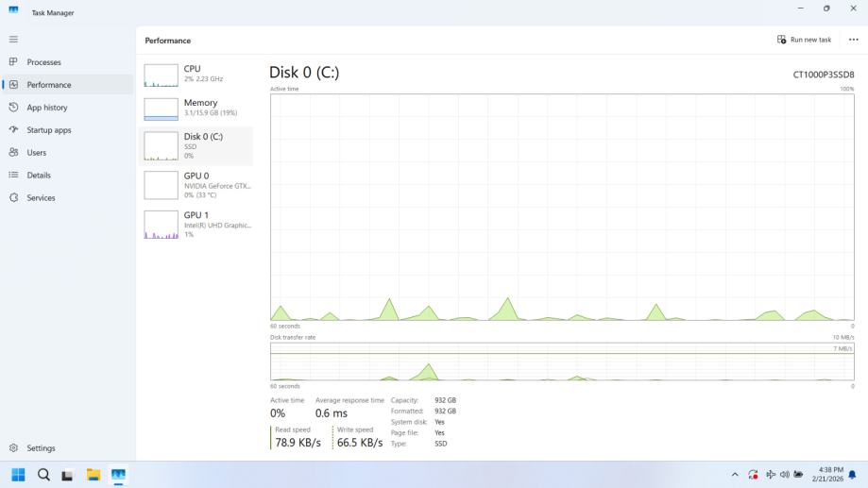
Task: Open the Processes page icon
Action: [13, 62]
